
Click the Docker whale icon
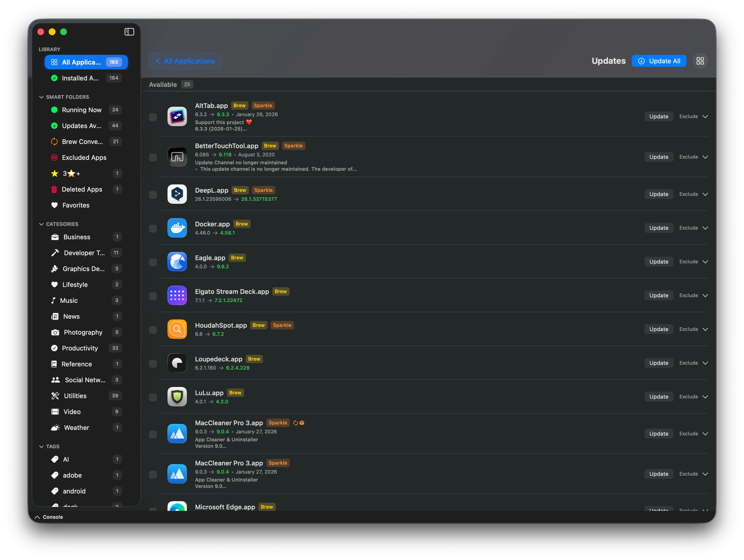pyautogui.click(x=177, y=228)
